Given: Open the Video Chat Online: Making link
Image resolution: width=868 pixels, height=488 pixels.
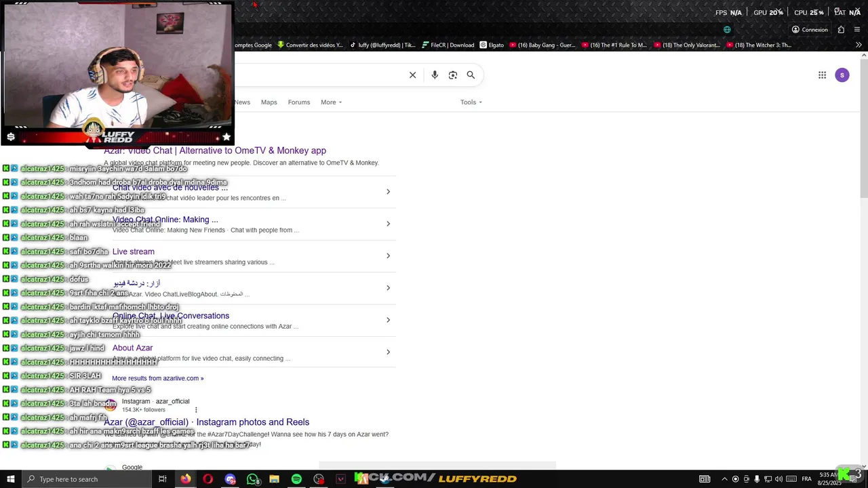Looking at the screenshot, I should [165, 220].
